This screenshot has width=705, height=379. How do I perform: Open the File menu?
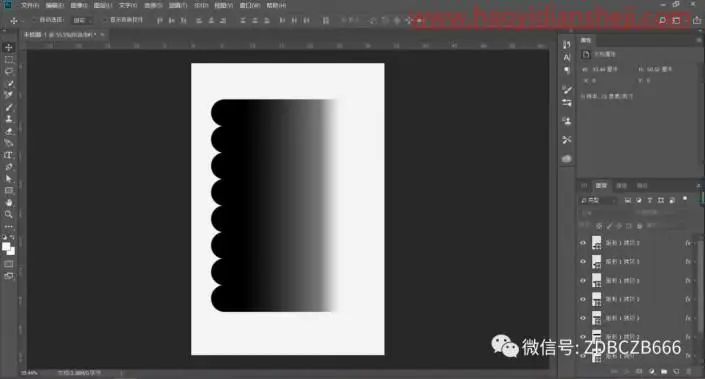[x=29, y=5]
